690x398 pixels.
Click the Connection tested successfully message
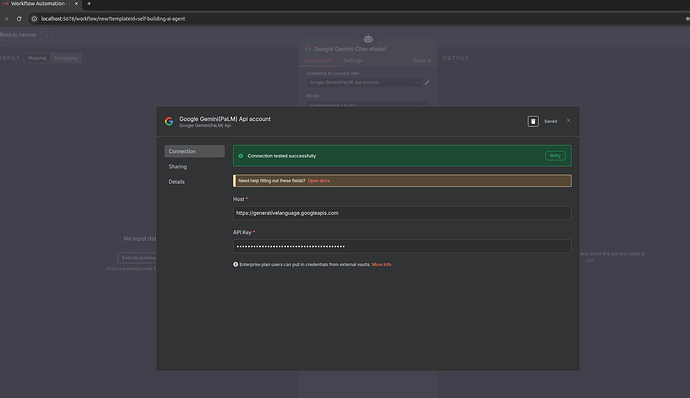(x=282, y=156)
